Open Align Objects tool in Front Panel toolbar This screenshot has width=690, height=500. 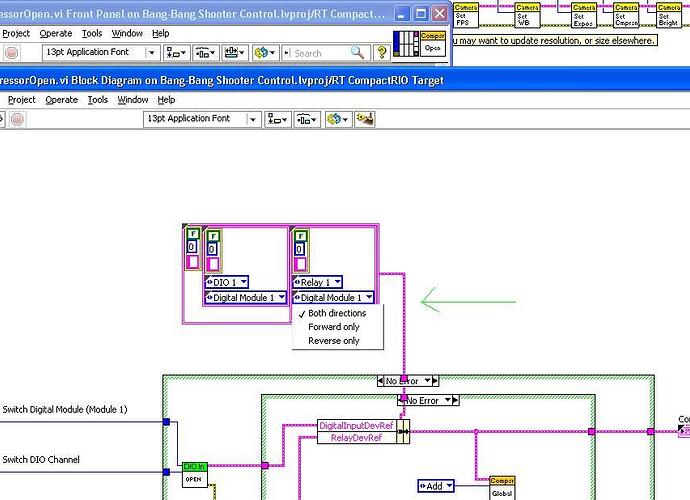[177, 53]
